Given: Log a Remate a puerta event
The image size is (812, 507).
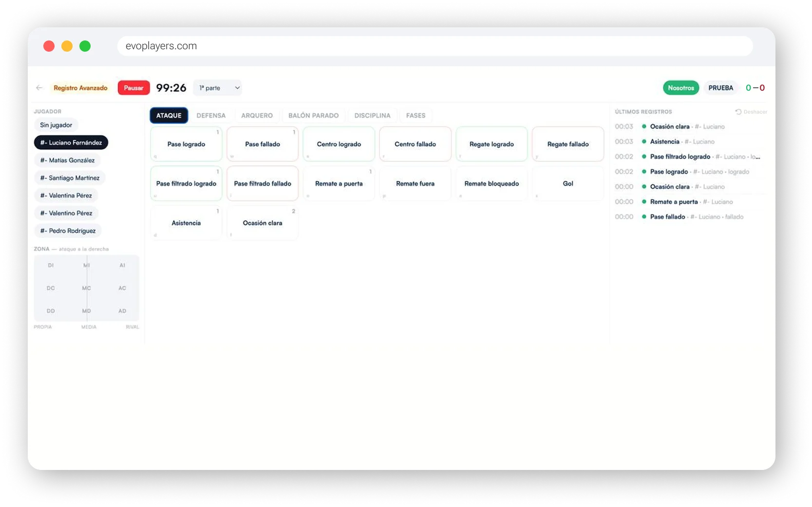Looking at the screenshot, I should [x=339, y=183].
